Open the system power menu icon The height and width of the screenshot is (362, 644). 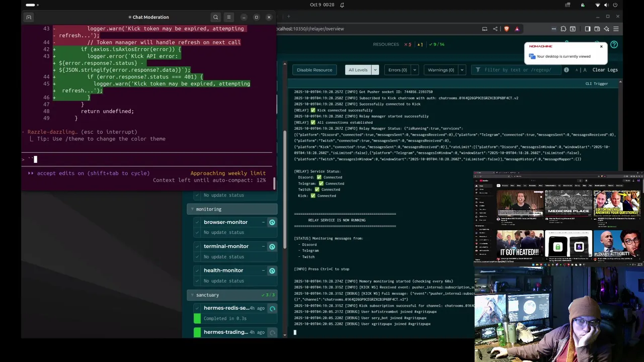[615, 5]
